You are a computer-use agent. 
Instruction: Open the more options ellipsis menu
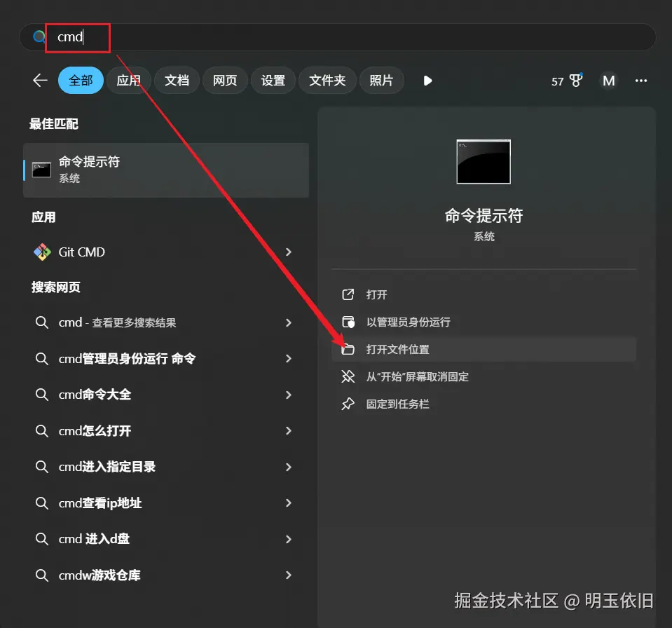pos(641,81)
